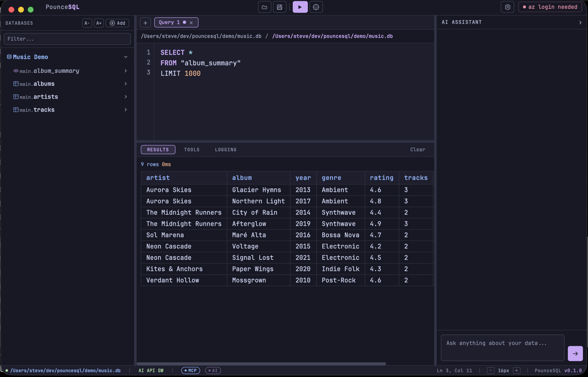Expand the main.tracks table
Image resolution: width=588 pixels, height=377 pixels.
(126, 110)
